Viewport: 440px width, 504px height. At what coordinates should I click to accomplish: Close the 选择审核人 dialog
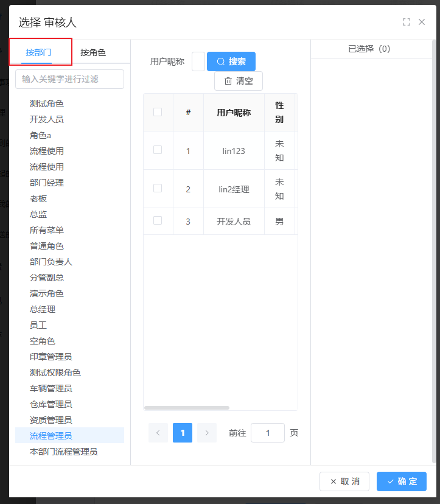[422, 22]
